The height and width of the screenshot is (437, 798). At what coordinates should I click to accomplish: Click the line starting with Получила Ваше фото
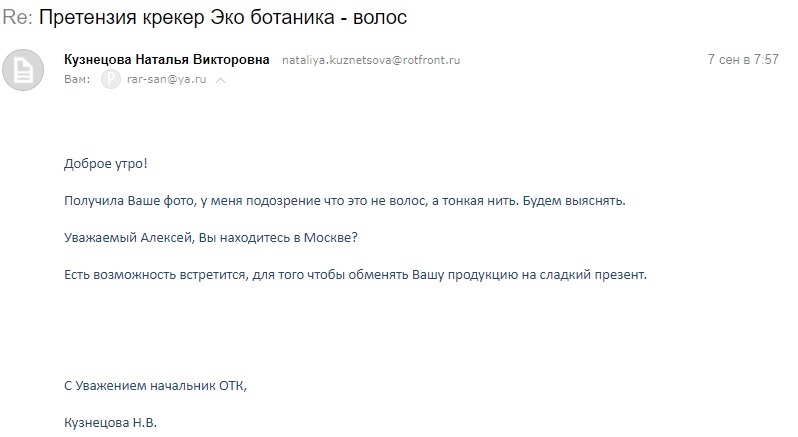click(x=343, y=201)
